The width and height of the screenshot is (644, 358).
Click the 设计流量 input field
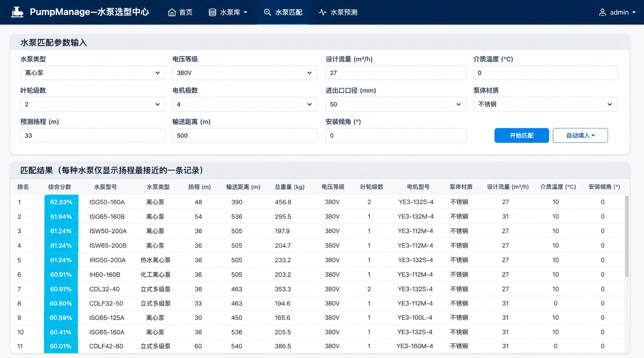tap(396, 73)
